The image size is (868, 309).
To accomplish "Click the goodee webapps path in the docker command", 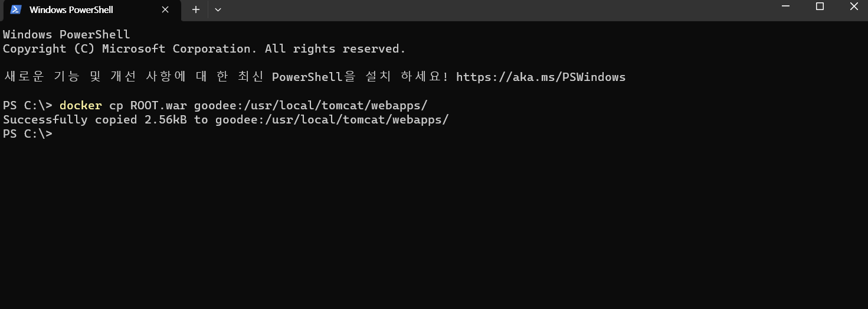I will [310, 106].
